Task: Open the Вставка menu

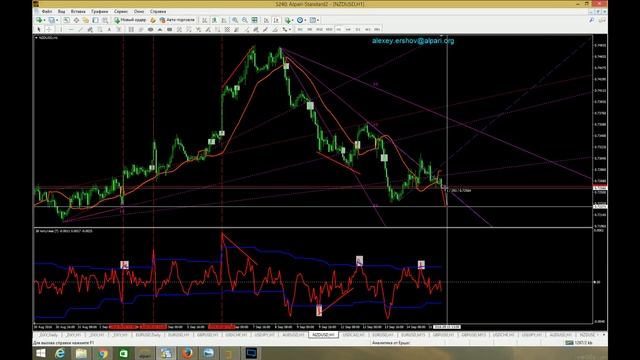Action: pos(78,11)
